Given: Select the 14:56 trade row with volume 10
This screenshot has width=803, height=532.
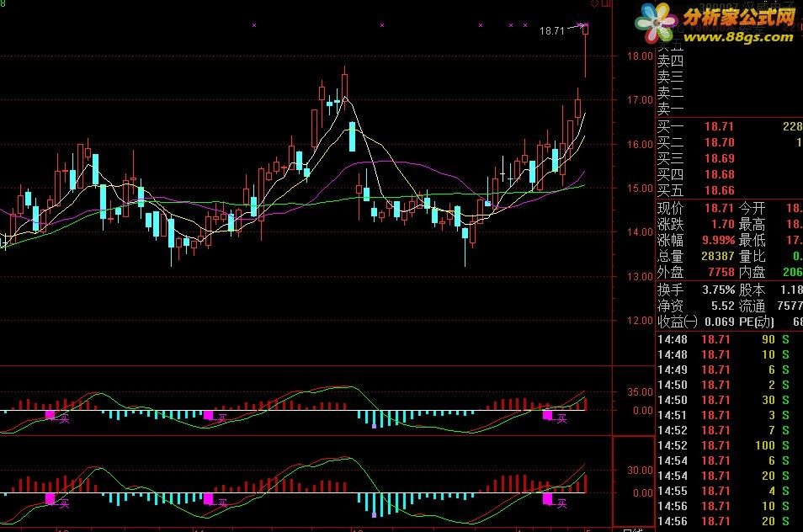Looking at the screenshot, I should (729, 506).
